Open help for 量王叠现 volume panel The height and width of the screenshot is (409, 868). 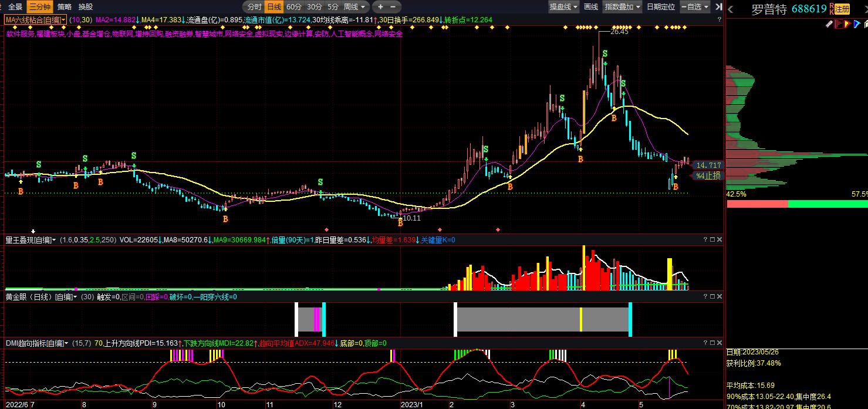coord(705,239)
